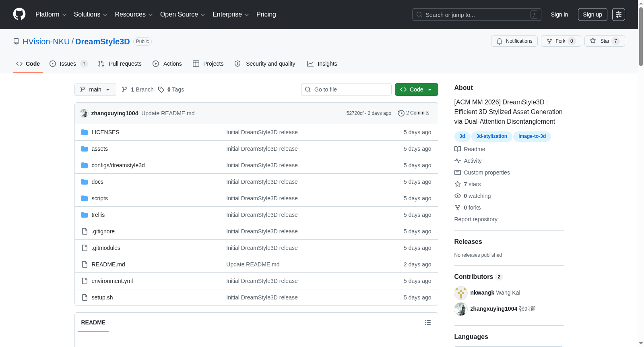Open the .gitignore file
Screen dimensions: 644x347
[103, 231]
